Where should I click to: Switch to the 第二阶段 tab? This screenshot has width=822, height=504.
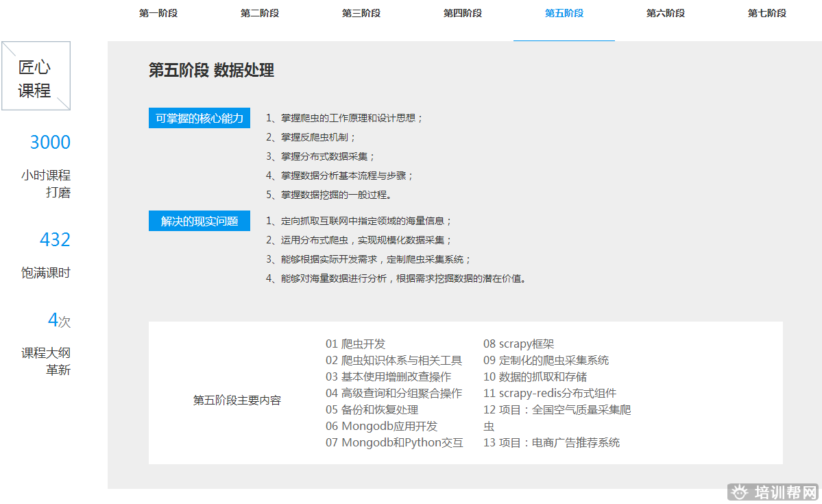[x=260, y=13]
